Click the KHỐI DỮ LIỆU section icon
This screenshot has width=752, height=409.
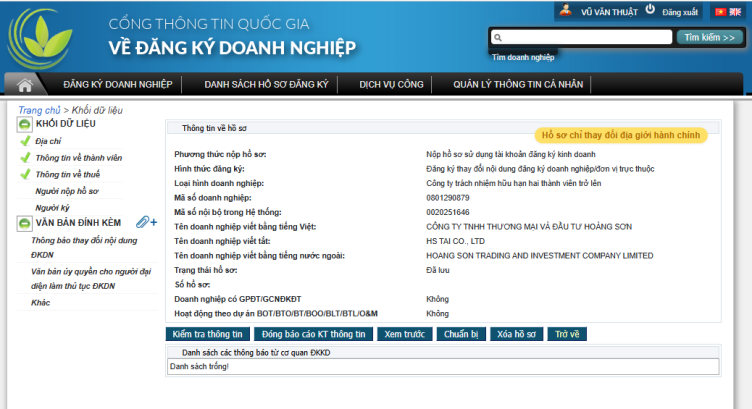[25, 124]
